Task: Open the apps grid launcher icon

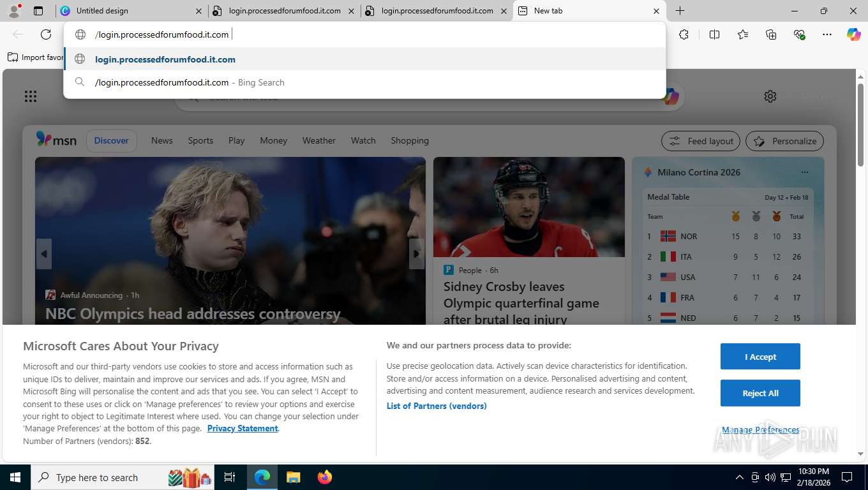Action: tap(31, 96)
